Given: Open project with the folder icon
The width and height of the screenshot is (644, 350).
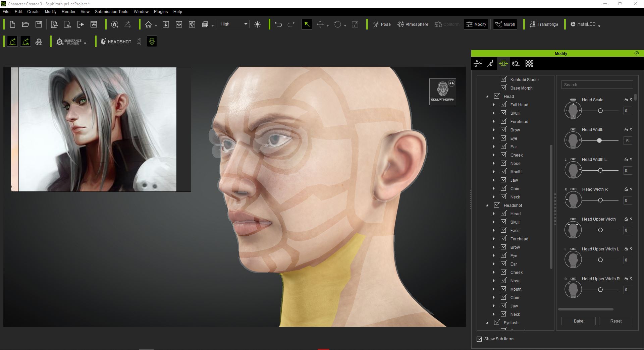Looking at the screenshot, I should point(25,24).
